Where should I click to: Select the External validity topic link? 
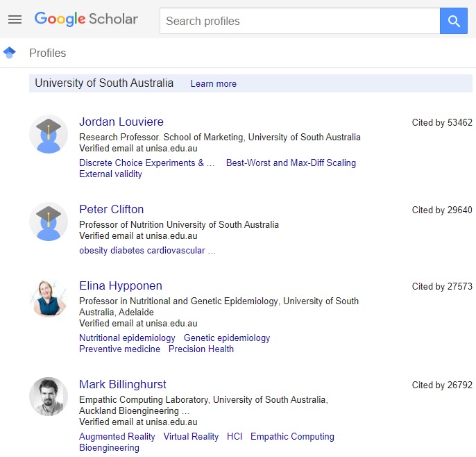click(110, 174)
